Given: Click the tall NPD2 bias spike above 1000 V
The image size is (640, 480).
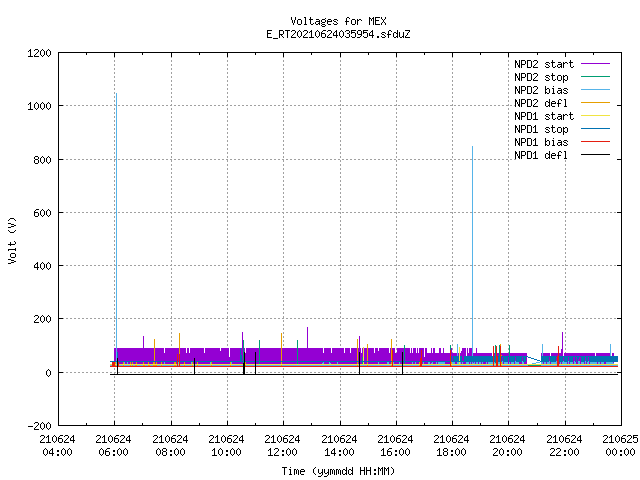Looking at the screenshot, I should pos(116,220).
